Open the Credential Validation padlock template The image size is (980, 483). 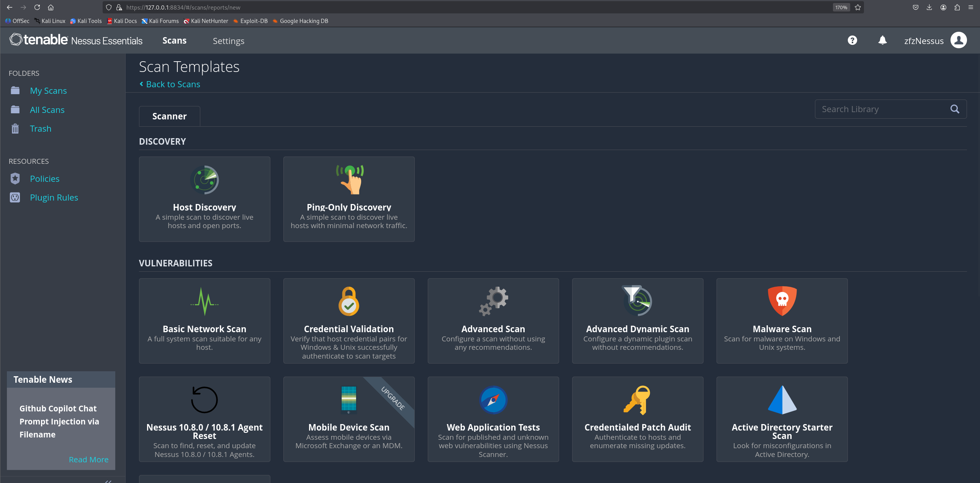[348, 302]
